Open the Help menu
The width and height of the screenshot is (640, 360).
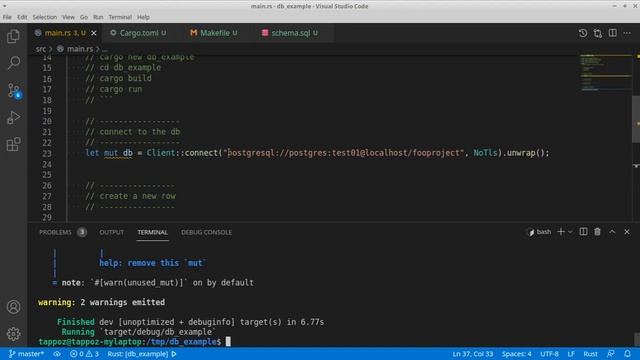143,17
